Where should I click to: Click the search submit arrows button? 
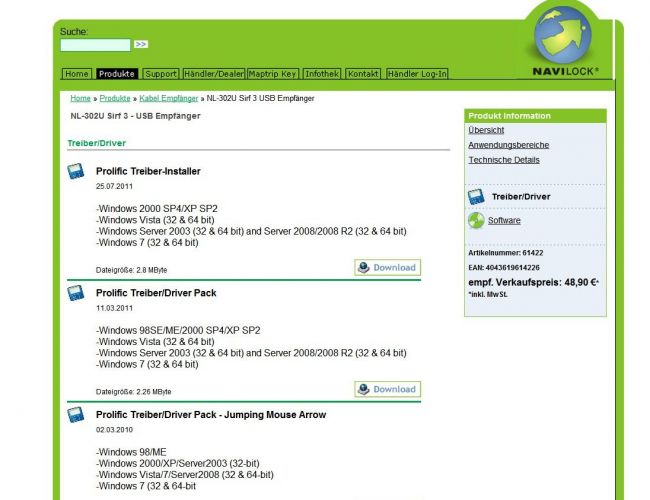[141, 44]
